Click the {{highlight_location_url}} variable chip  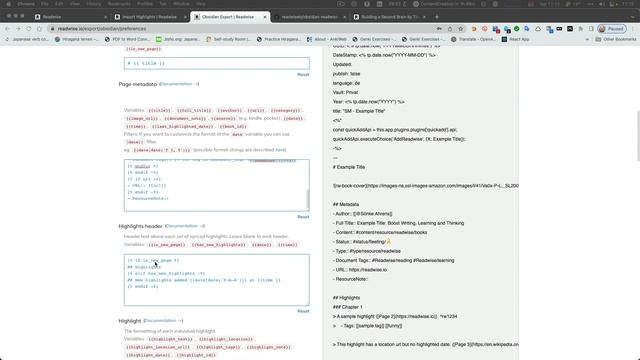[x=158, y=347]
